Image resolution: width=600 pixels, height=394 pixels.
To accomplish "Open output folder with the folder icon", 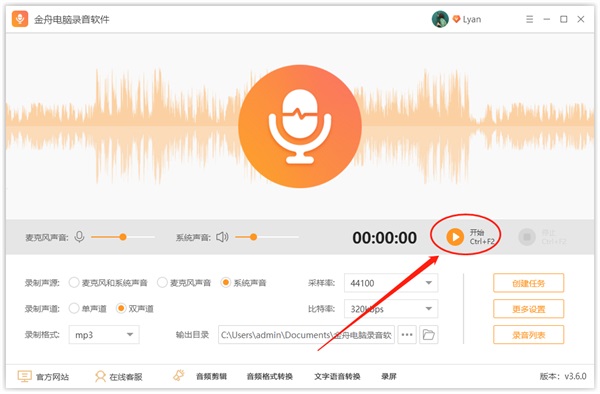I will tap(429, 335).
